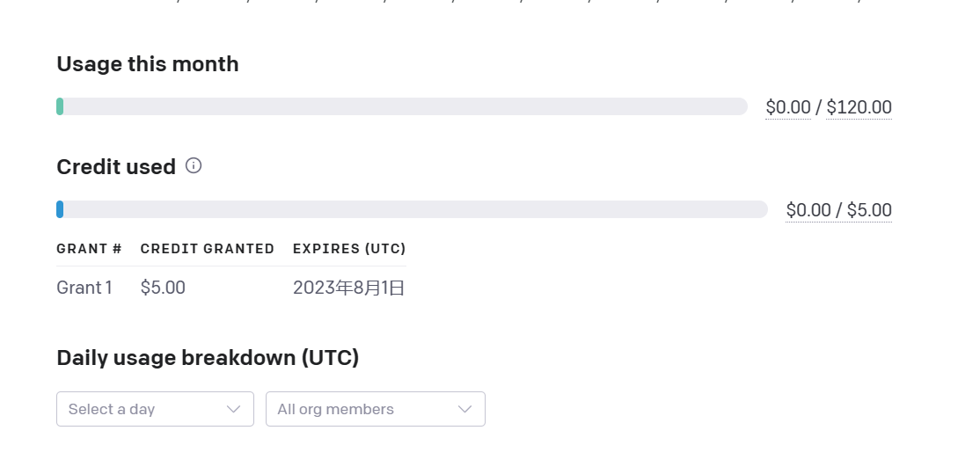
Task: Open the Select a day dropdown
Action: pos(155,409)
